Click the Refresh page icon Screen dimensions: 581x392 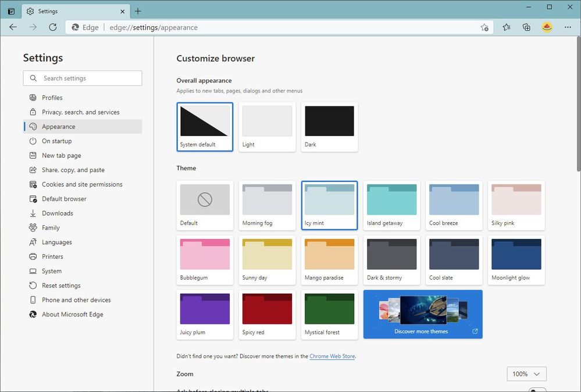point(52,27)
